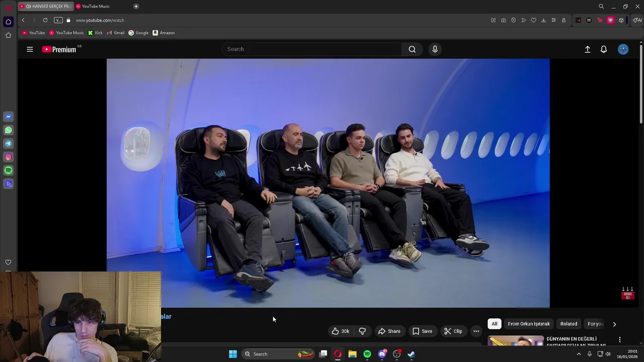Open Opera easy setup sliders icon
Image resolution: width=644 pixels, height=362 pixels.
click(x=553, y=20)
